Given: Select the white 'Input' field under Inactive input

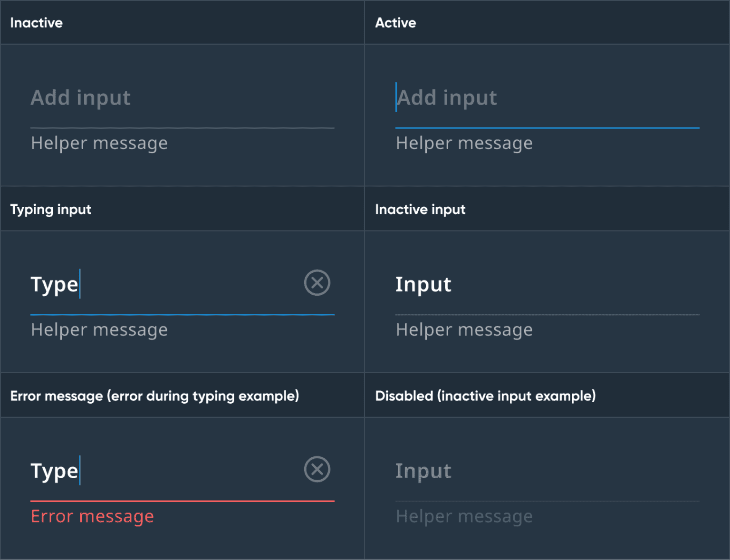Looking at the screenshot, I should pos(423,284).
